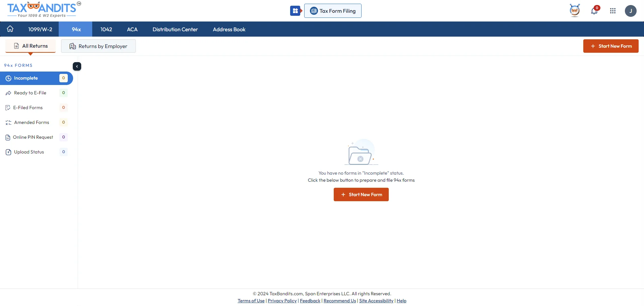Open Online PIN Request in the sidebar
This screenshot has width=644, height=306.
(33, 137)
